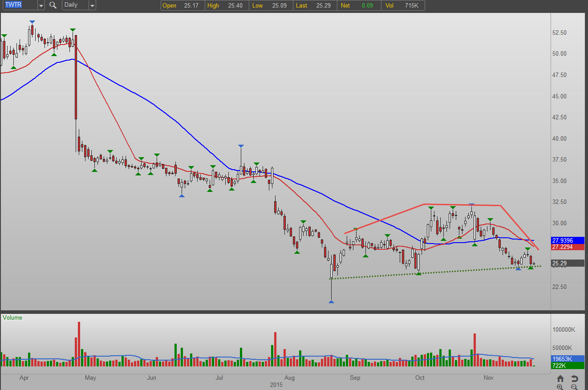Click the blue pivot marker above the July spike
The height and width of the screenshot is (390, 588).
pyautogui.click(x=241, y=146)
